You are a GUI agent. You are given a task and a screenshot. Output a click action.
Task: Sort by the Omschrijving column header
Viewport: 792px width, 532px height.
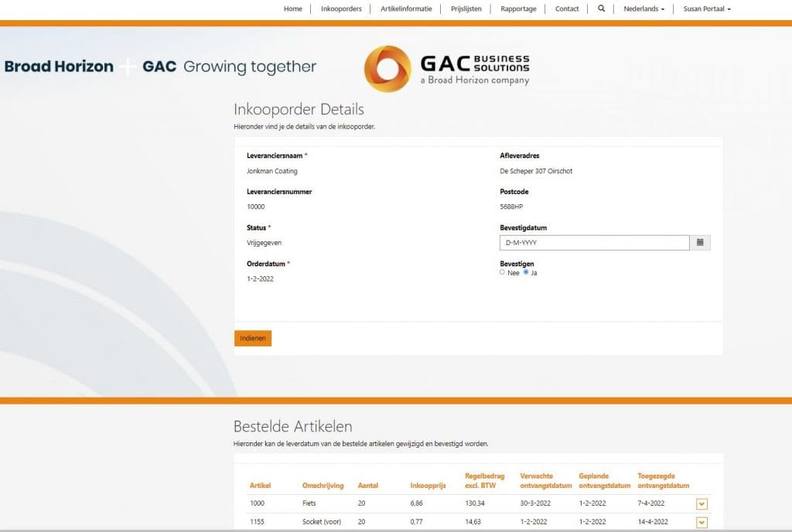click(323, 486)
